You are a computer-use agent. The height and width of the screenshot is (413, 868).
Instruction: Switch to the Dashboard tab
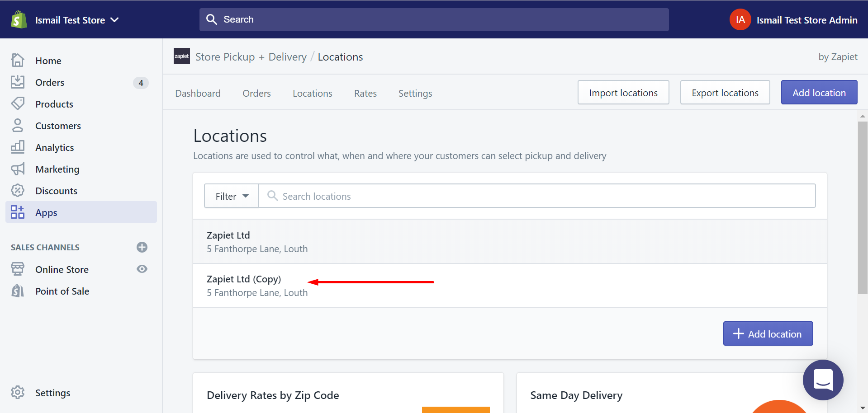pyautogui.click(x=198, y=93)
